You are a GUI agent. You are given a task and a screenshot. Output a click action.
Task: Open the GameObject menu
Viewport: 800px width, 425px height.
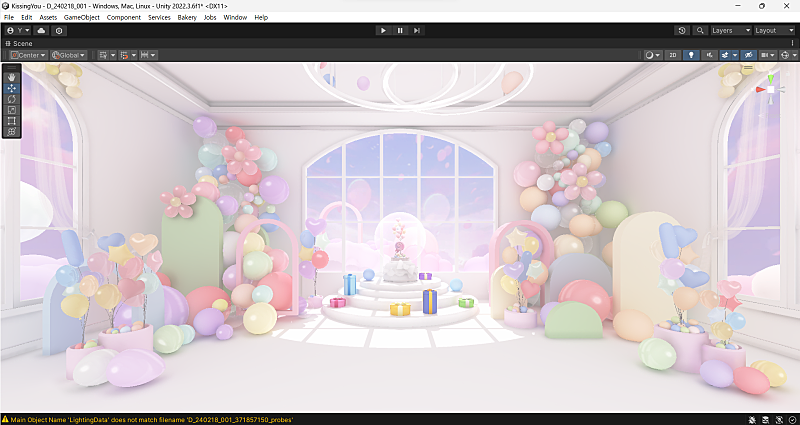coord(82,17)
